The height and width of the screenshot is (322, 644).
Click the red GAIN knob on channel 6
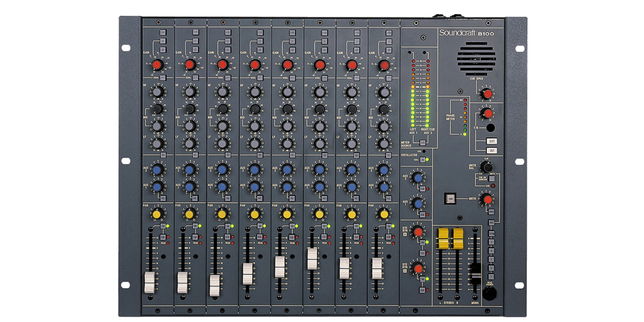tap(320, 65)
